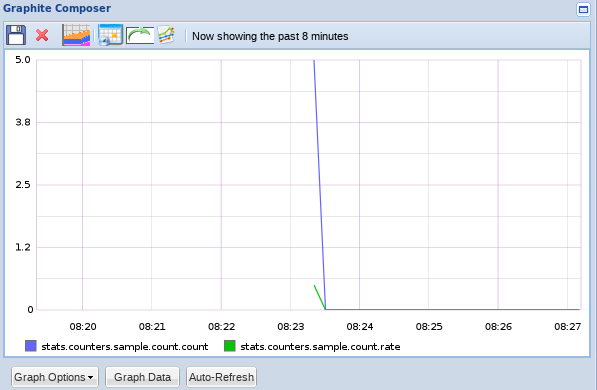Open Graph Options dropdown menu

click(54, 377)
